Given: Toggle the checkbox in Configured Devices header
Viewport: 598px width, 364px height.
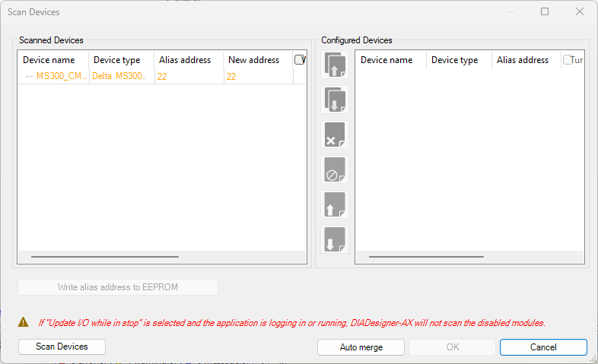Looking at the screenshot, I should 568,60.
